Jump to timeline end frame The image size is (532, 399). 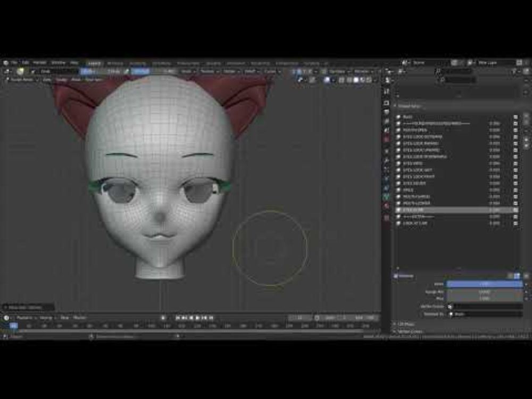point(211,318)
